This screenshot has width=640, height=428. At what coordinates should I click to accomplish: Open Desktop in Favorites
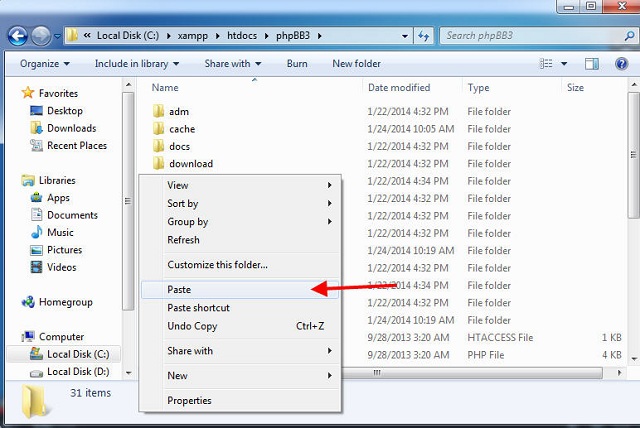click(65, 111)
